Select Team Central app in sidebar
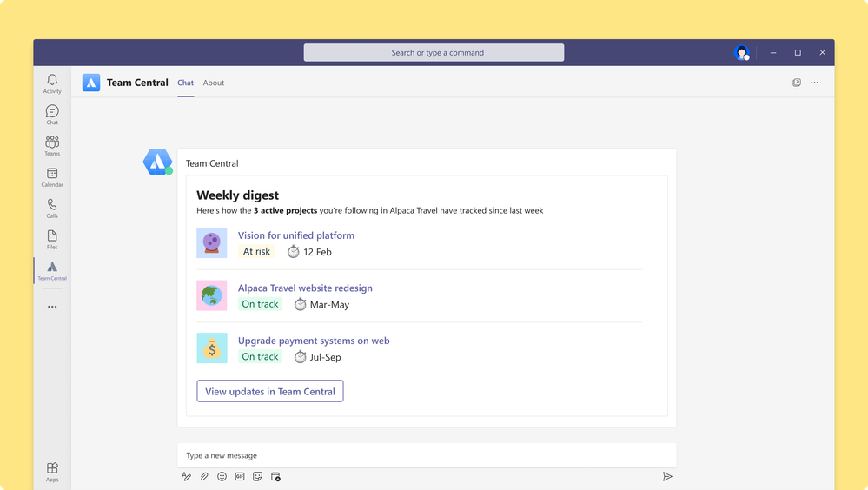 click(52, 271)
